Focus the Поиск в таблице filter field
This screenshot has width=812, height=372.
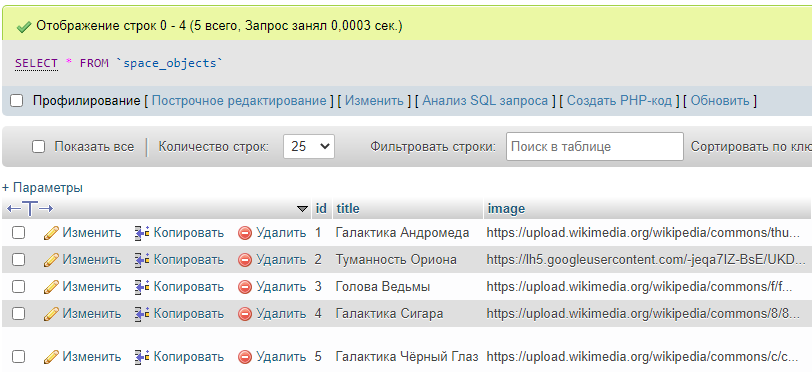(x=595, y=147)
